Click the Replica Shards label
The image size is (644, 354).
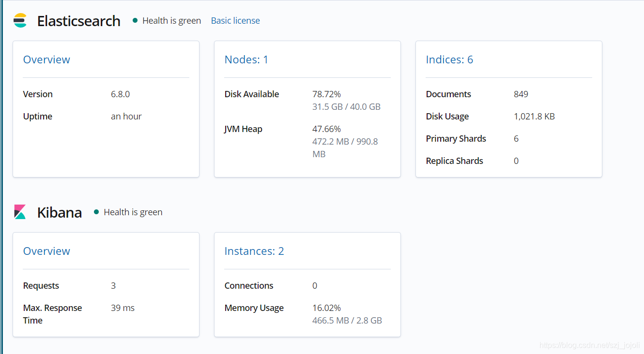pyautogui.click(x=455, y=161)
